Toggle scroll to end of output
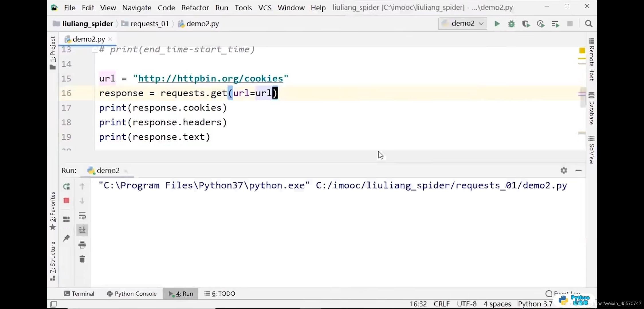The height and width of the screenshot is (309, 644). click(x=82, y=230)
